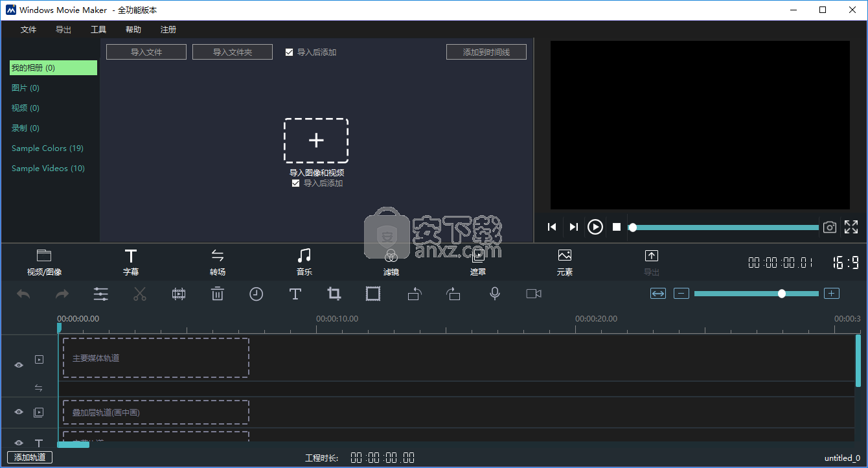Image resolution: width=868 pixels, height=468 pixels.
Task: Click the play button in preview
Action: (x=595, y=227)
